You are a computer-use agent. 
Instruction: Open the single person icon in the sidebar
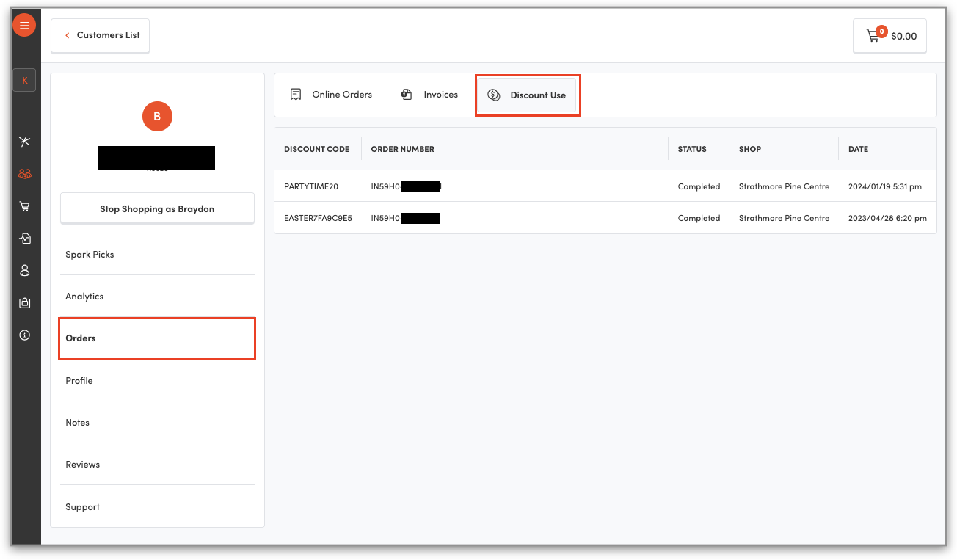(x=24, y=271)
